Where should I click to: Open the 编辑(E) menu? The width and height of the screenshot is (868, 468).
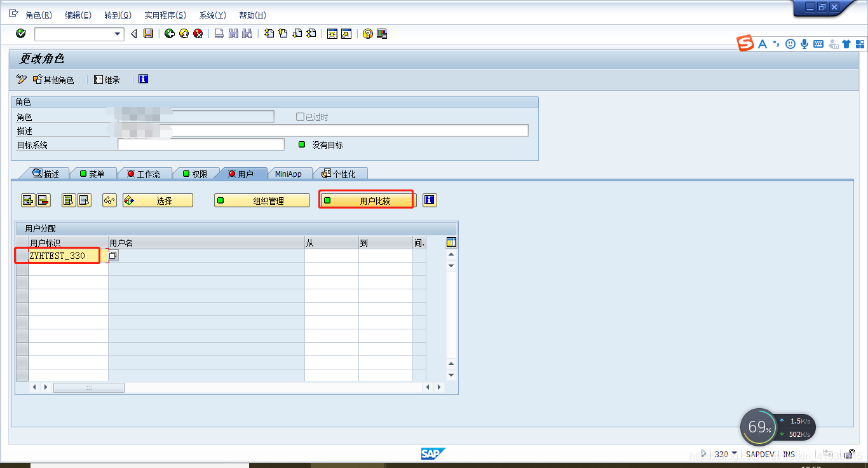(x=78, y=15)
